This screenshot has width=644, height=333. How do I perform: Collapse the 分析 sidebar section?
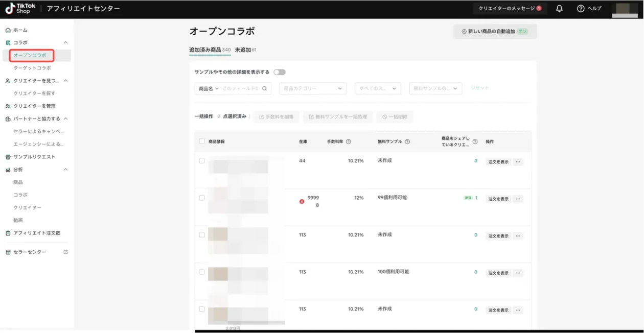pos(65,170)
